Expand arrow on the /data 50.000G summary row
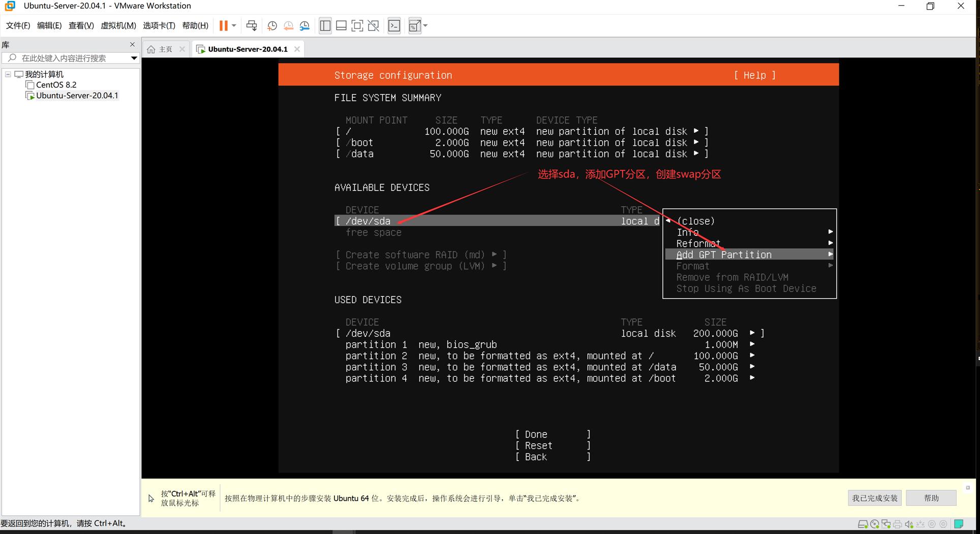 click(x=696, y=153)
